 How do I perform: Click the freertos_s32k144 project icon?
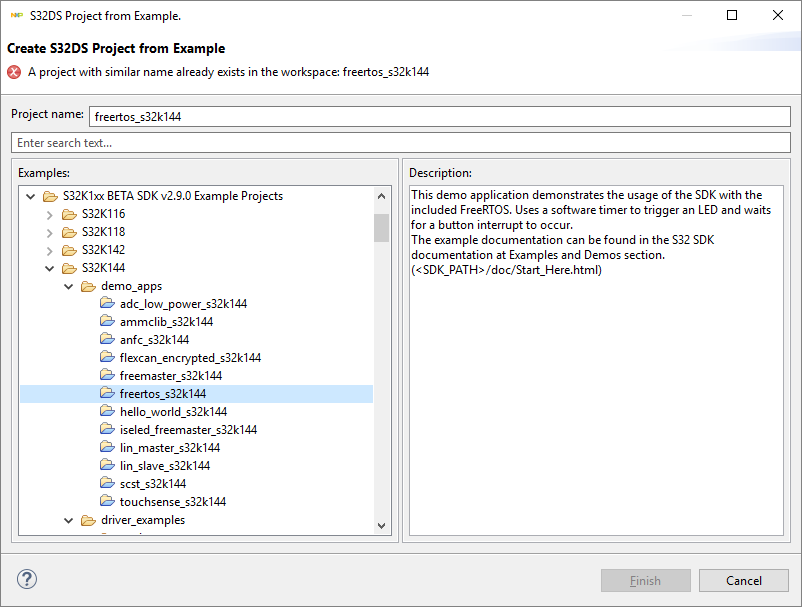click(x=107, y=394)
